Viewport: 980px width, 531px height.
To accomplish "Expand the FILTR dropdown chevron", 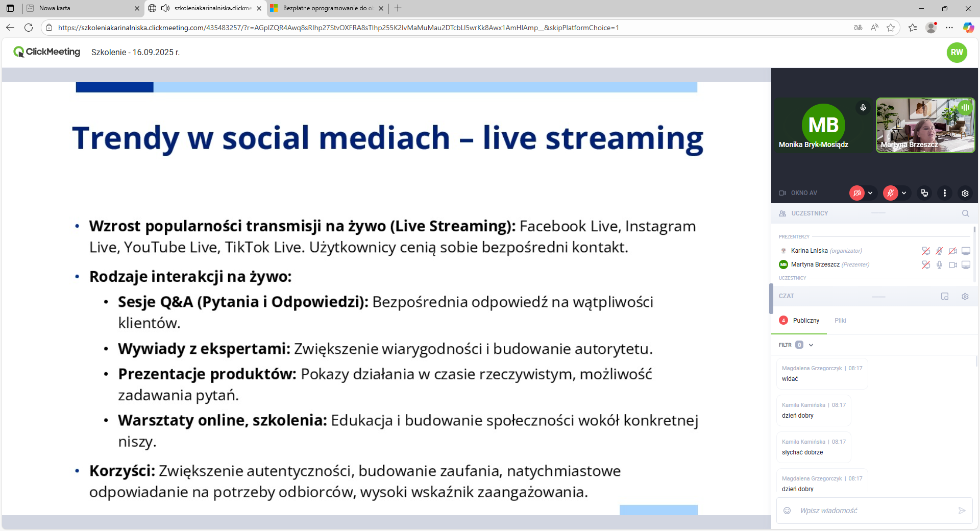I will [x=811, y=345].
